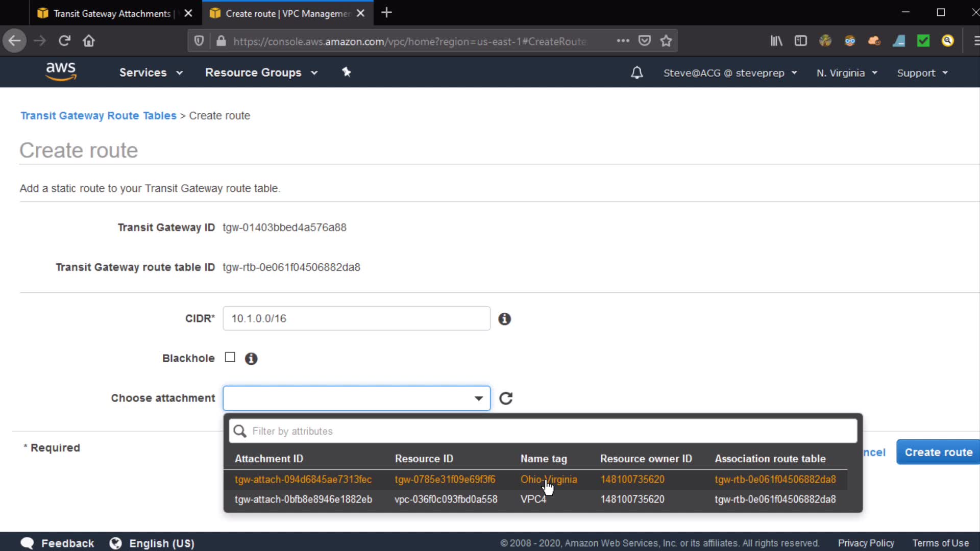Expand the Choose attachment dropdown arrow
Screen dimensions: 980x551
coord(478,398)
